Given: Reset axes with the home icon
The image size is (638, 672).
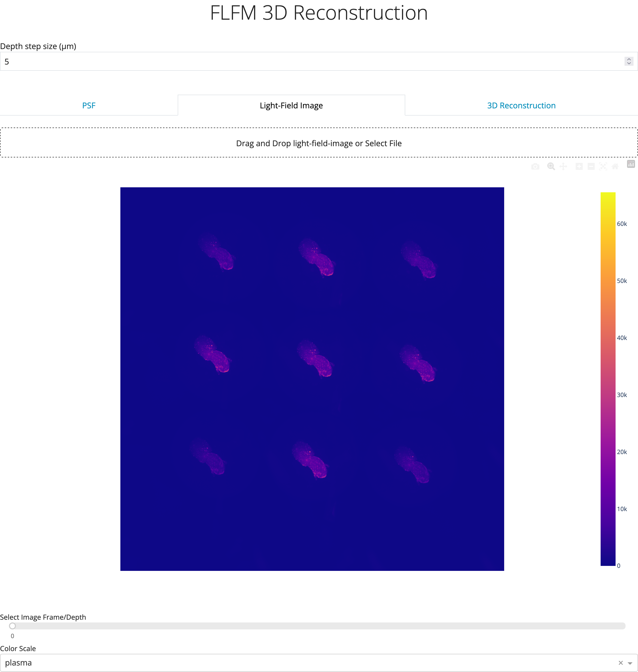Looking at the screenshot, I should click(615, 166).
